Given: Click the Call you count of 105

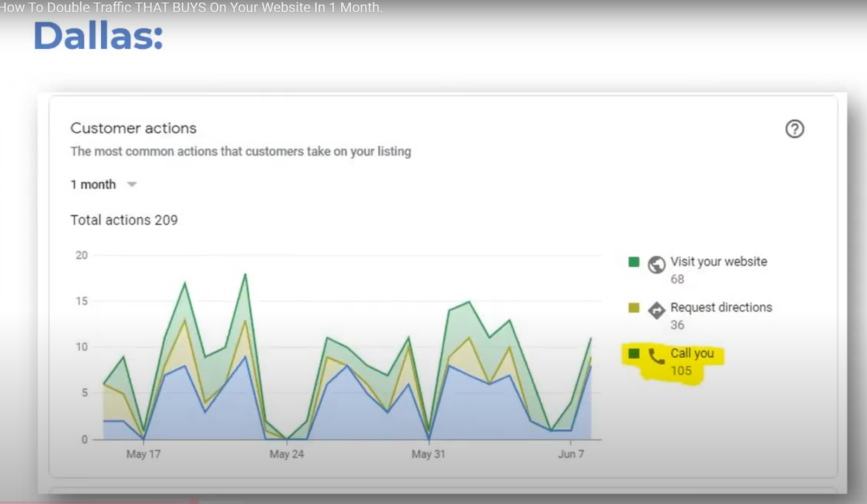Looking at the screenshot, I should [x=681, y=371].
